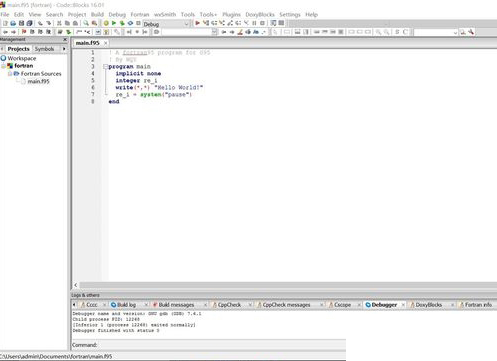Click the Stop debugger icon
The height and width of the screenshot is (361, 497).
click(x=262, y=23)
